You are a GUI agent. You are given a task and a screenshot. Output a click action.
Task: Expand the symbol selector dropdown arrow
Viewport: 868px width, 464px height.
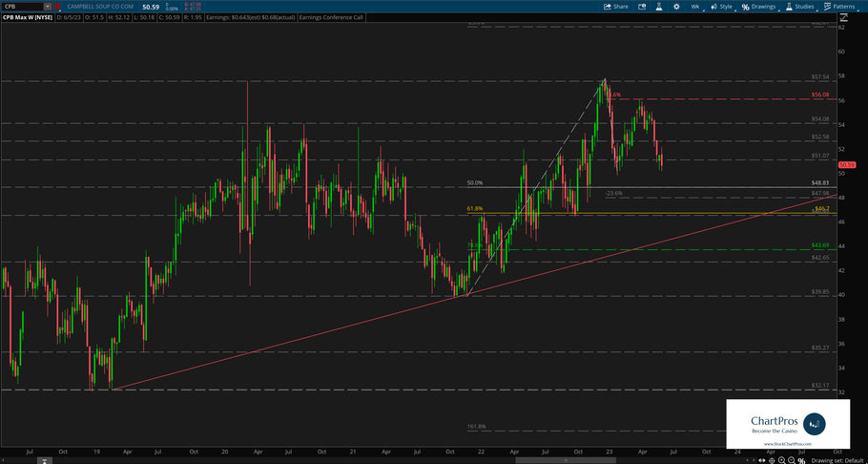click(x=48, y=7)
